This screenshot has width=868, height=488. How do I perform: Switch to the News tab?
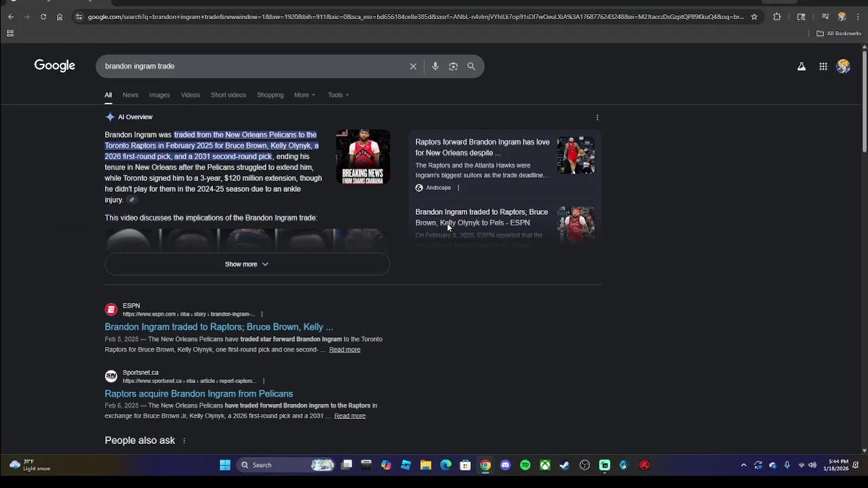point(130,95)
